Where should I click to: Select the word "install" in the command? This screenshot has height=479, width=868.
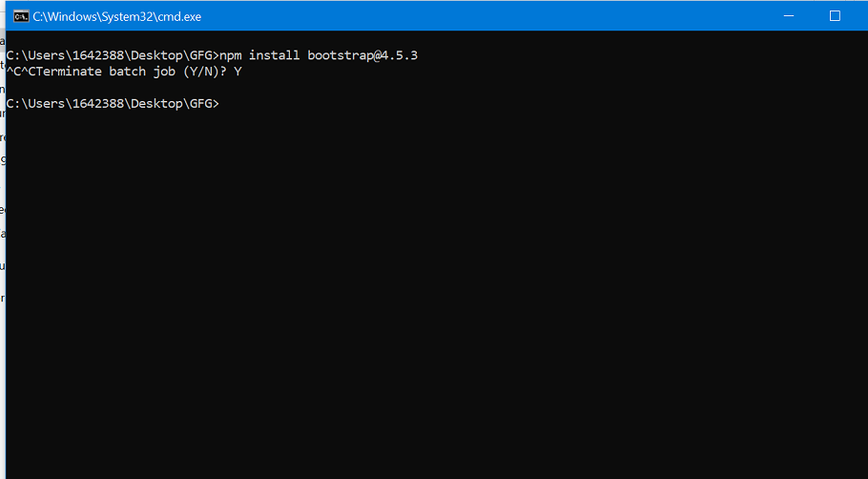pos(275,55)
